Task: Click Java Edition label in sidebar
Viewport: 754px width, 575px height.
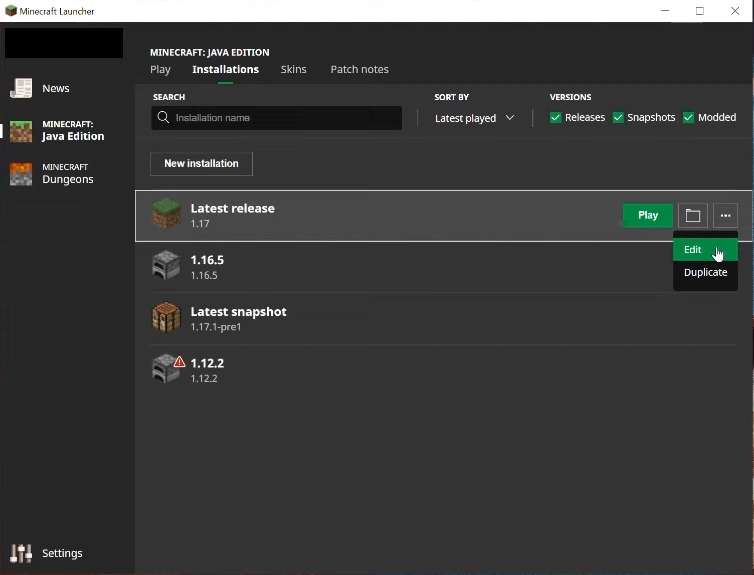Action: (73, 137)
